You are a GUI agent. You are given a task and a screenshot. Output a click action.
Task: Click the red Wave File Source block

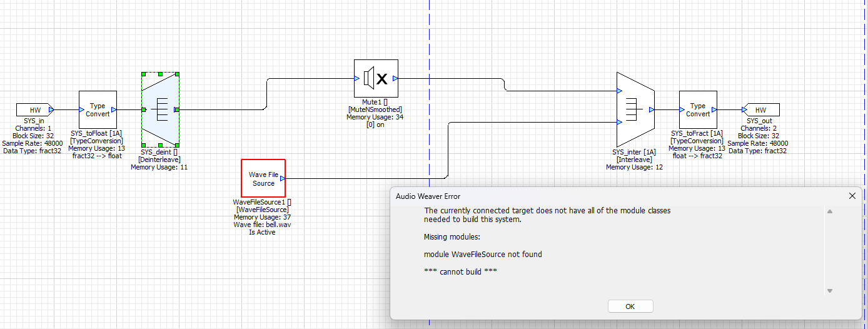pos(263,178)
